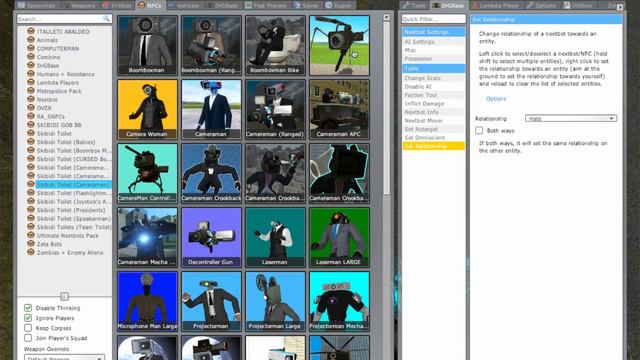Switch to the Saves tab
This screenshot has height=360, width=640.
coord(306,5)
